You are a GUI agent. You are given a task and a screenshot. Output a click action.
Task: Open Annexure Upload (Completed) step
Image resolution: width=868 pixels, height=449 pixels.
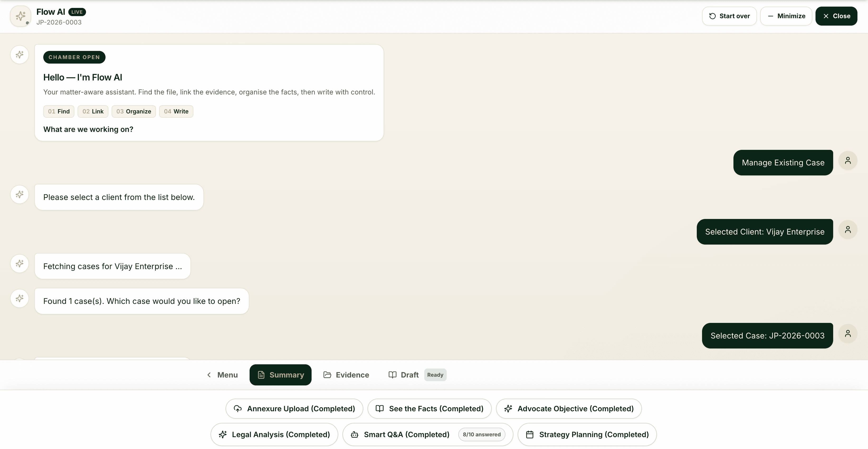pyautogui.click(x=294, y=409)
